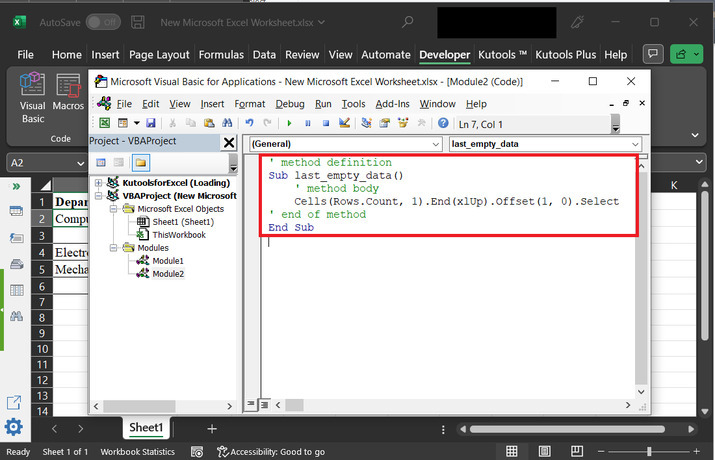Open the Share button dropdown arrow
This screenshot has height=460, width=715.
[x=696, y=54]
